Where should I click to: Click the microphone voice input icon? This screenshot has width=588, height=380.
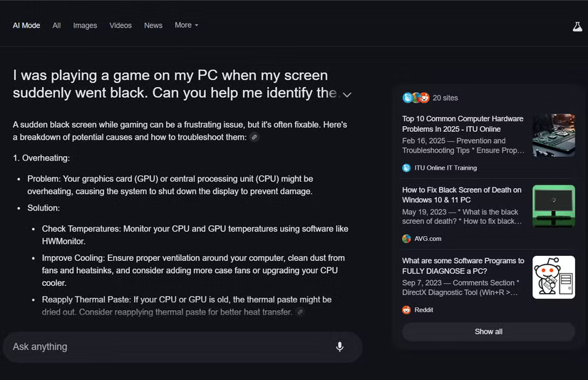click(x=339, y=346)
